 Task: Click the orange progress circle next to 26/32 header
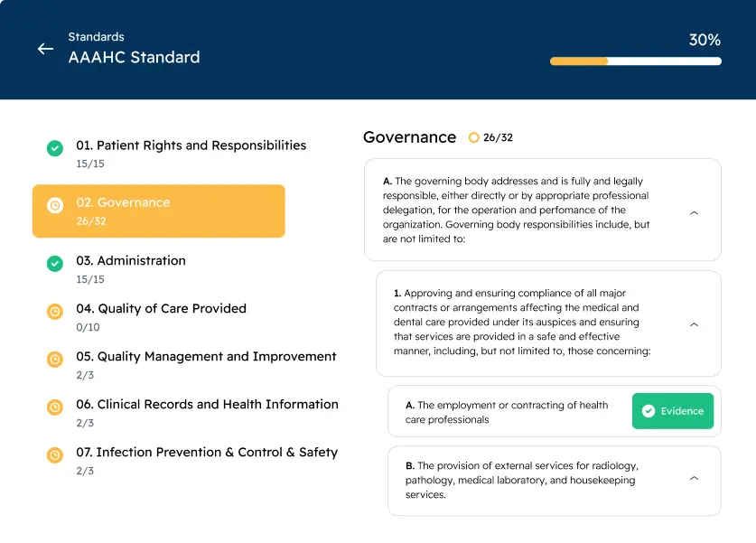point(474,137)
